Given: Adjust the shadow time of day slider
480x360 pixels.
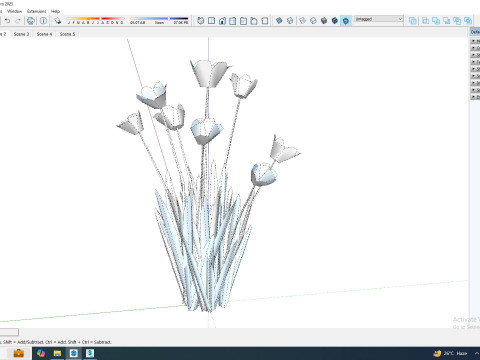Looking at the screenshot, I should [x=159, y=20].
